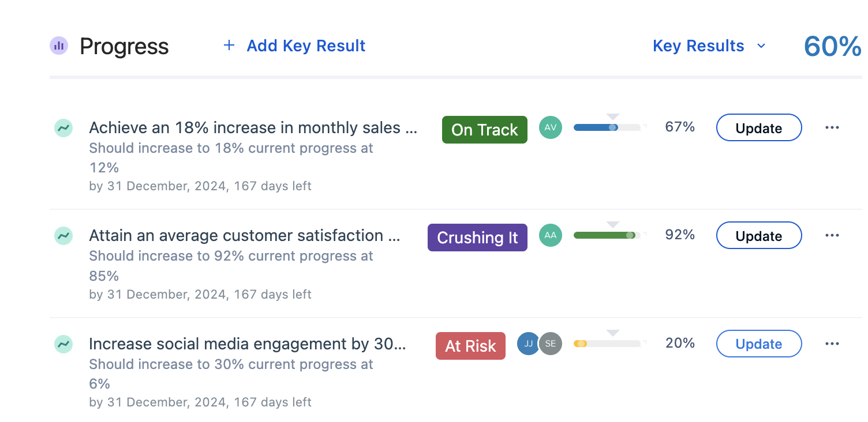Click the trend icon for social media engagement
Image resolution: width=868 pixels, height=422 pixels.
pyautogui.click(x=63, y=344)
